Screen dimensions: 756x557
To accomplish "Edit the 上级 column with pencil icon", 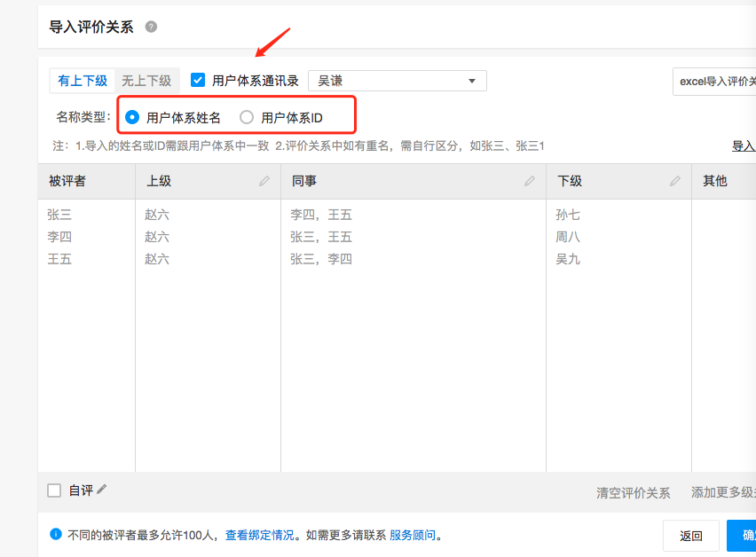I will click(x=264, y=181).
